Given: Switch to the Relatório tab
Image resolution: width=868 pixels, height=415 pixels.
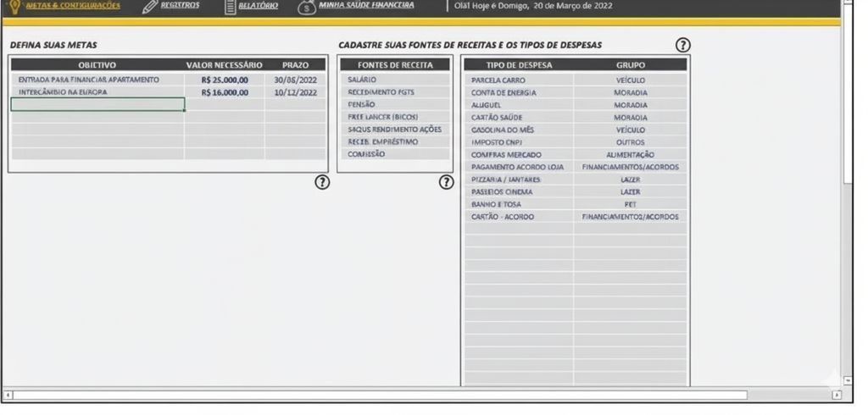Looking at the screenshot, I should coord(251,7).
